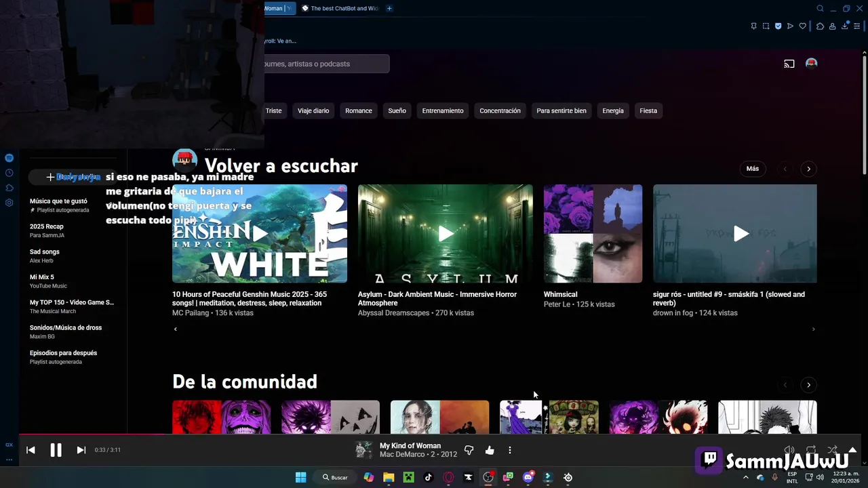The image size is (868, 488).
Task: Bookmark page with the heart icon
Action: coord(803,26)
